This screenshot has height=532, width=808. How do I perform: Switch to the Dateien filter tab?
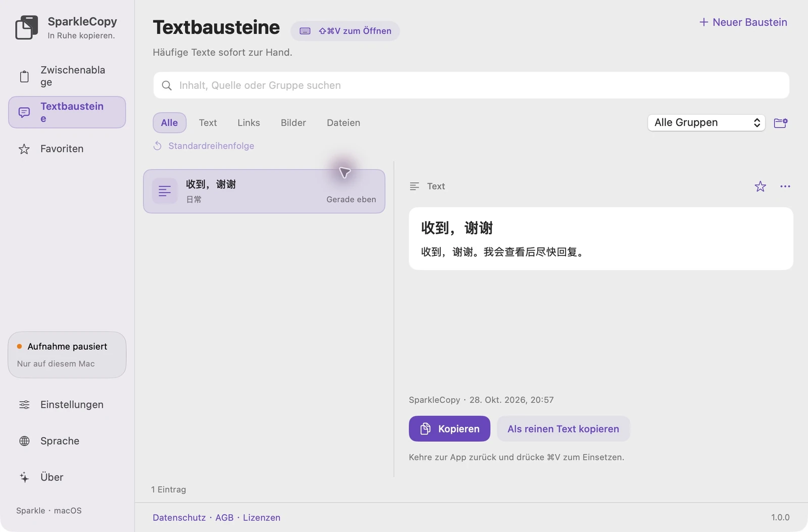pos(343,123)
